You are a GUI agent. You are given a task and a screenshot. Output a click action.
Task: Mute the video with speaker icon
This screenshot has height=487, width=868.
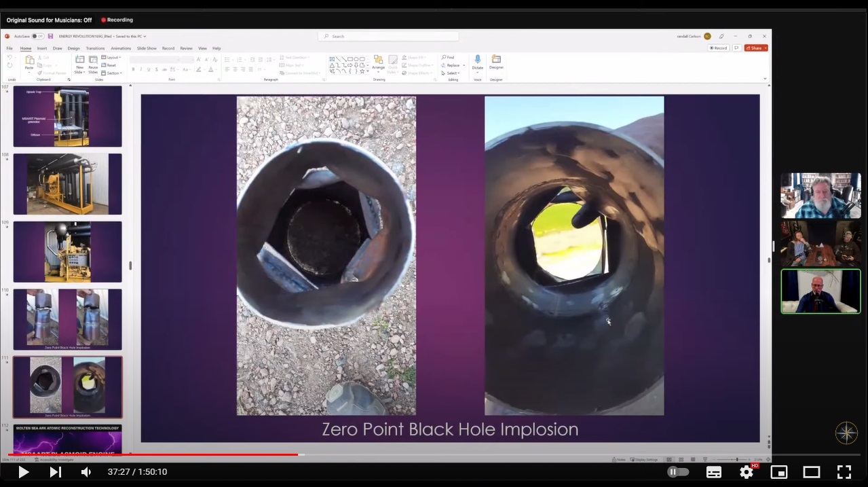coord(86,472)
